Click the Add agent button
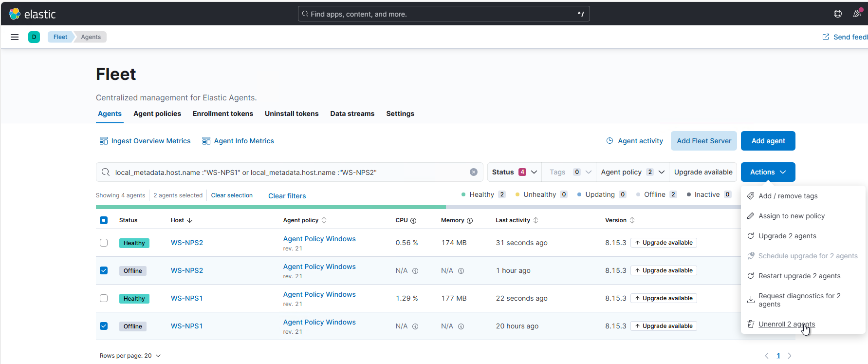 click(768, 141)
